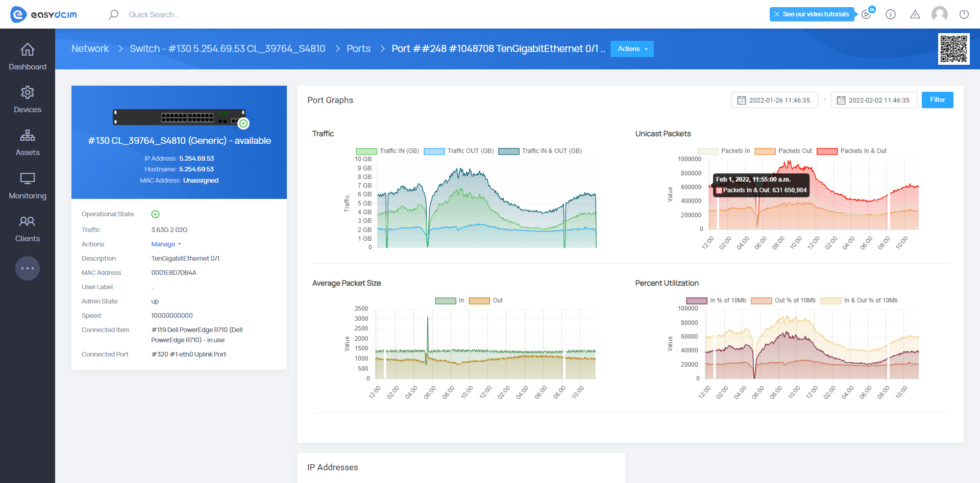Image resolution: width=980 pixels, height=483 pixels.
Task: Open Monitoring in sidebar
Action: pos(28,186)
